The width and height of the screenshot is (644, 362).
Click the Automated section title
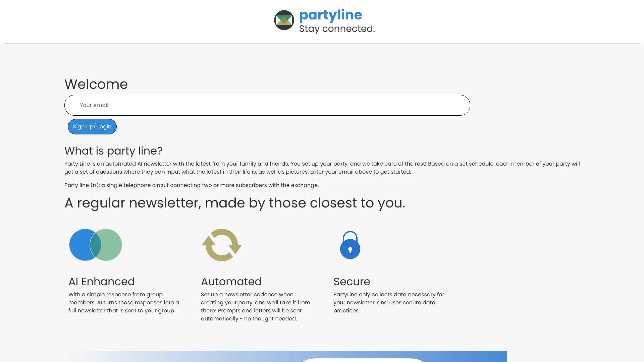click(x=231, y=282)
